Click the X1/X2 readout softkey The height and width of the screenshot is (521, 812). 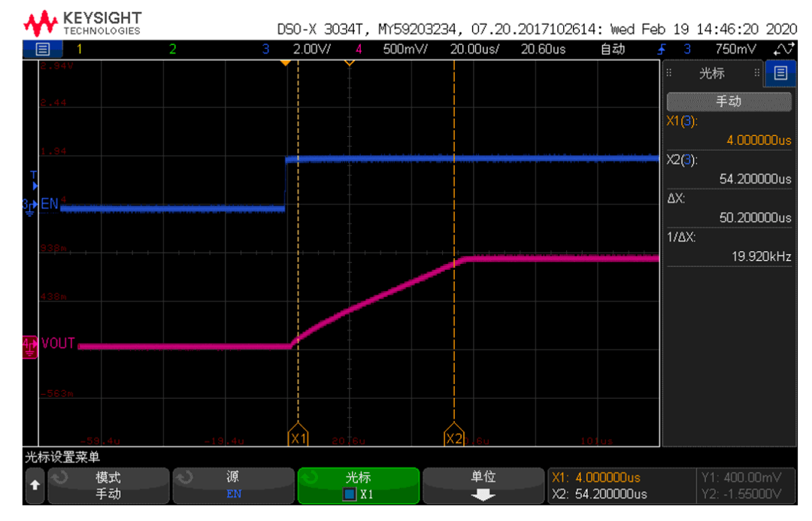click(622, 486)
